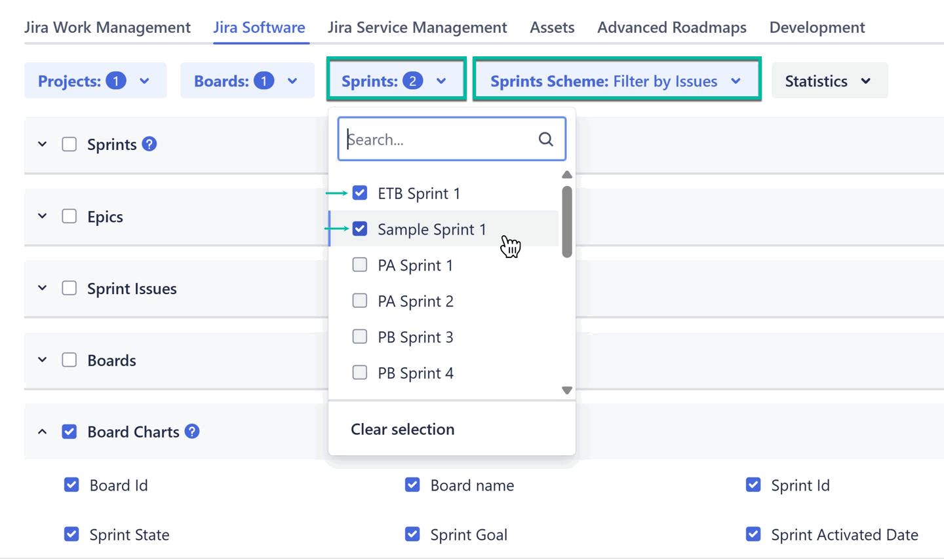Click the Boards count badge showing 1
The image size is (944, 560).
point(262,80)
